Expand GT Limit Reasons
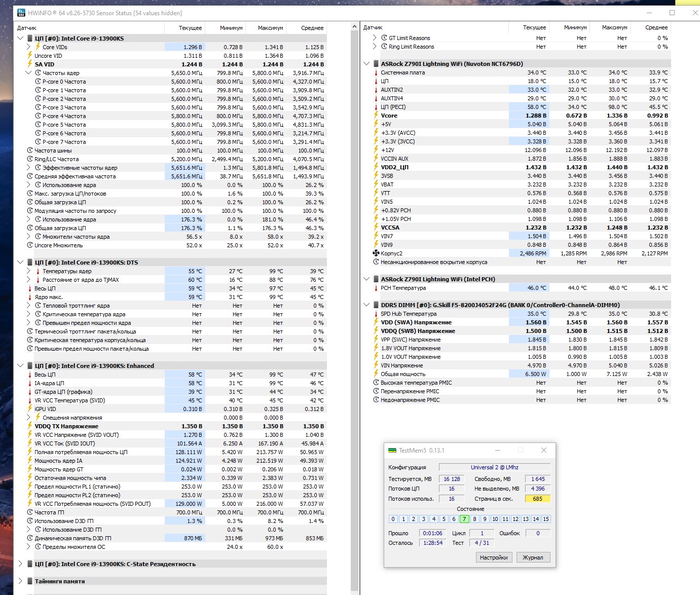 click(375, 38)
